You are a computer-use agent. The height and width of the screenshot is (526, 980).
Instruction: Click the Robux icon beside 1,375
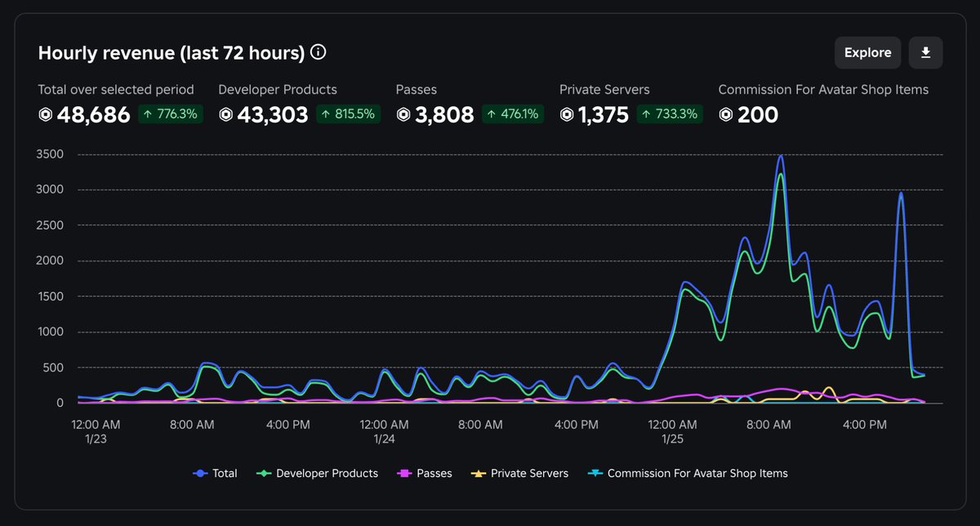[567, 114]
